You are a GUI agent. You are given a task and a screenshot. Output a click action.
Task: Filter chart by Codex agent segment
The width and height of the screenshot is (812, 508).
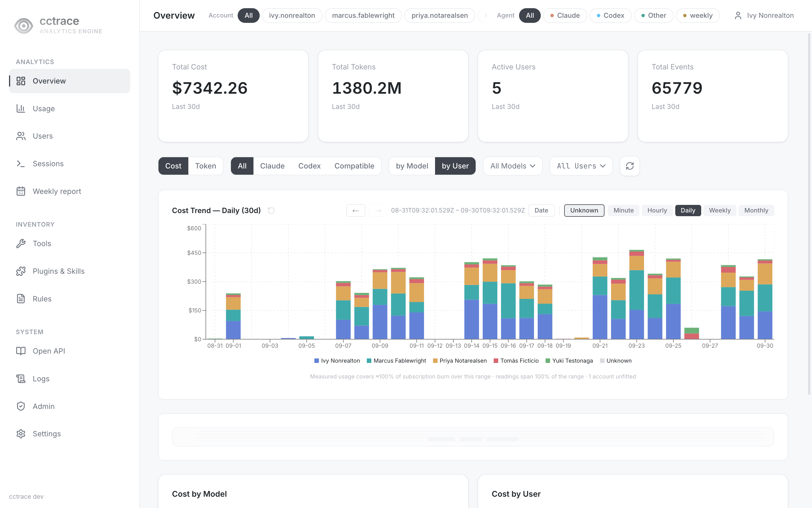click(309, 166)
